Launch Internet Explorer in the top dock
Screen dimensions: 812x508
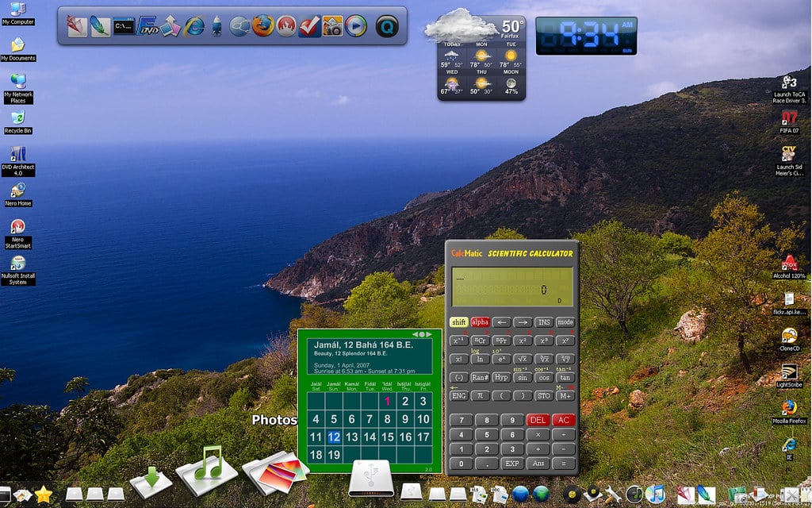click(193, 26)
